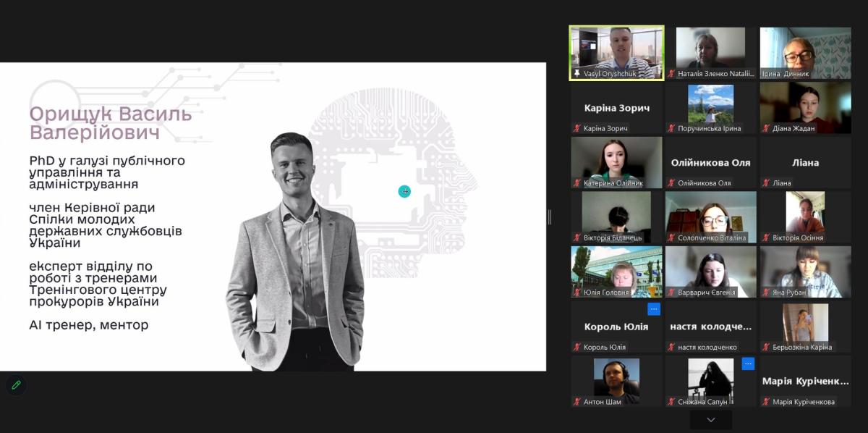Click the large name 'Олійникова Оля' in its tile

click(x=710, y=163)
